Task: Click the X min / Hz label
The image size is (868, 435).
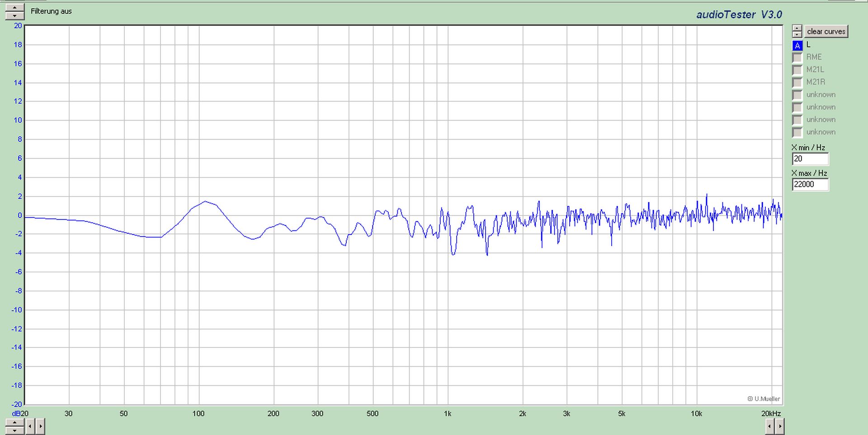Action: (x=808, y=148)
